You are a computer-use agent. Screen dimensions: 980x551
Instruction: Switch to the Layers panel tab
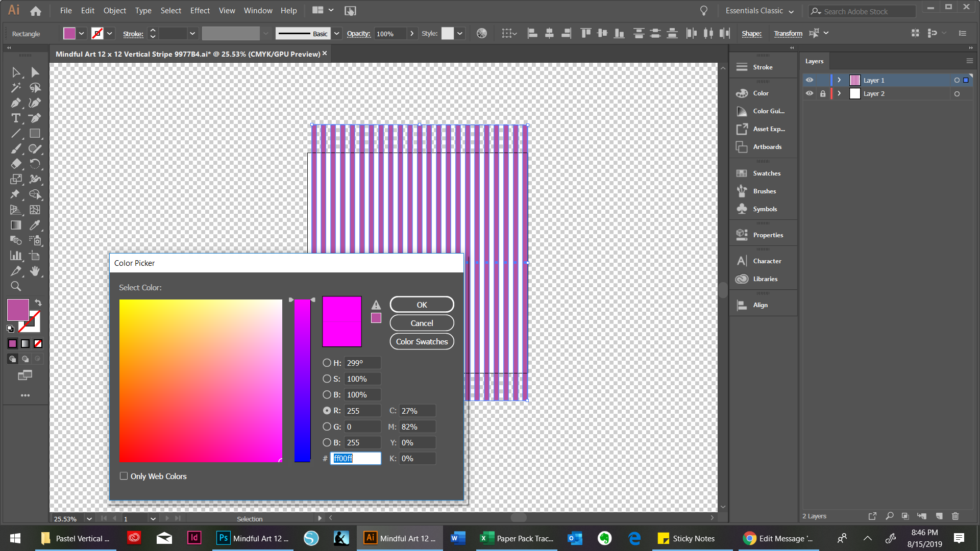[814, 61]
